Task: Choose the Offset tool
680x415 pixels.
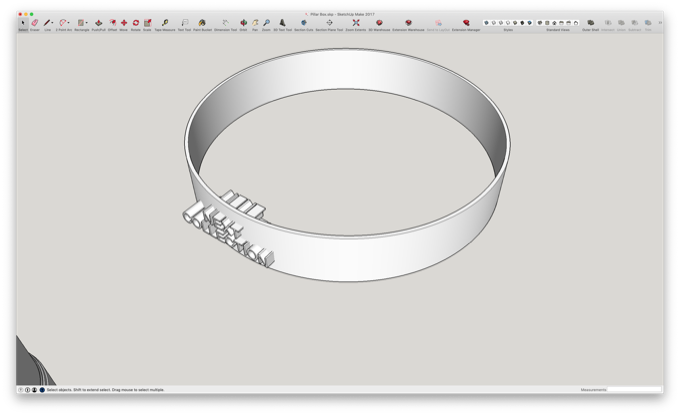Action: 112,23
